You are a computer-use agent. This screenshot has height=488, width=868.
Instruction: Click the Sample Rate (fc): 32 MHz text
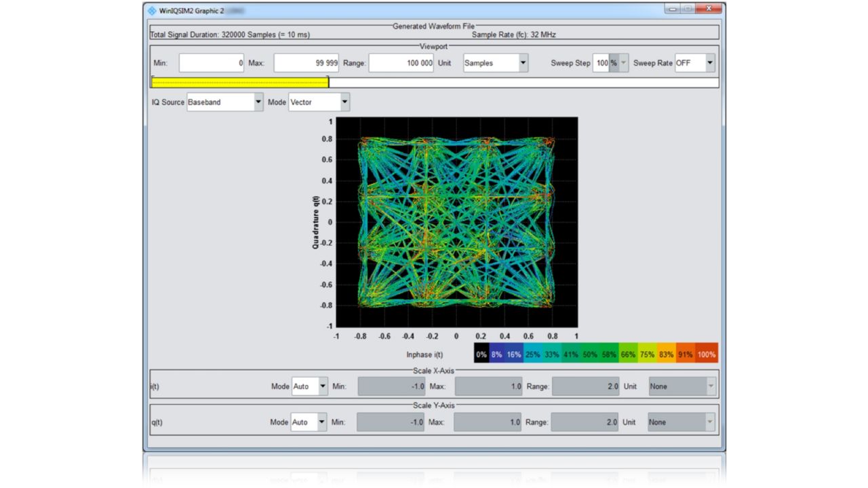point(514,35)
